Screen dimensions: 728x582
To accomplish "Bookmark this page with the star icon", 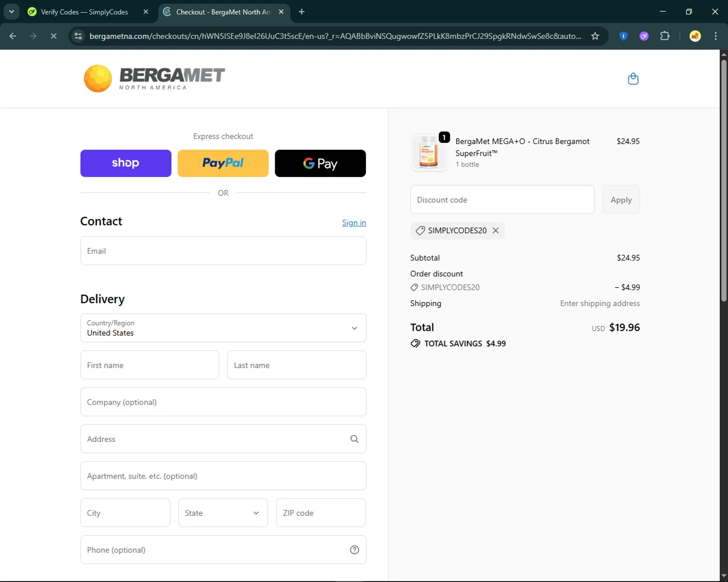I will point(595,36).
